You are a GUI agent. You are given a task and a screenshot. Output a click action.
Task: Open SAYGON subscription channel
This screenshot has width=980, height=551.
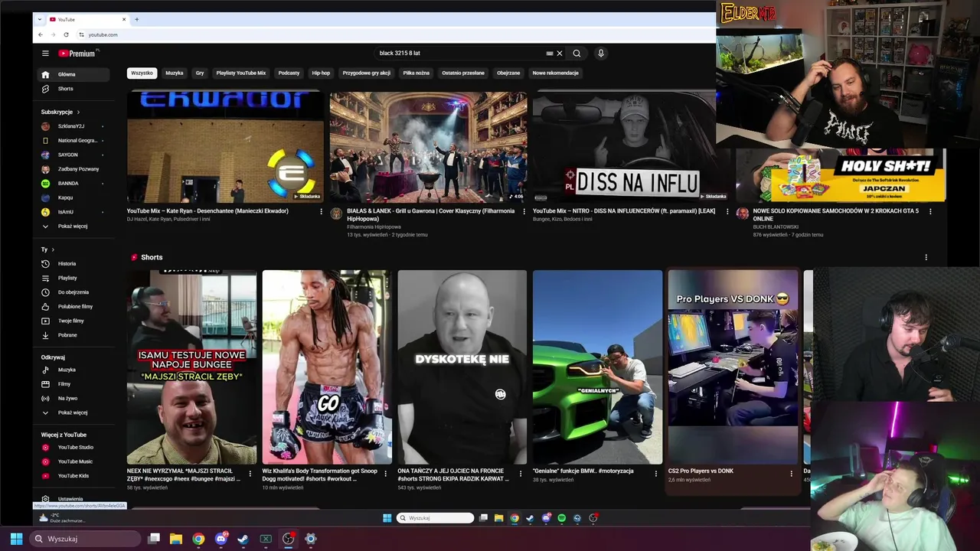point(73,155)
